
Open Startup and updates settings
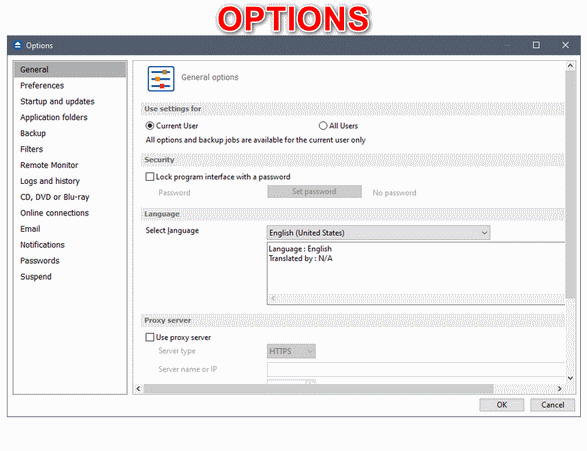[70, 101]
